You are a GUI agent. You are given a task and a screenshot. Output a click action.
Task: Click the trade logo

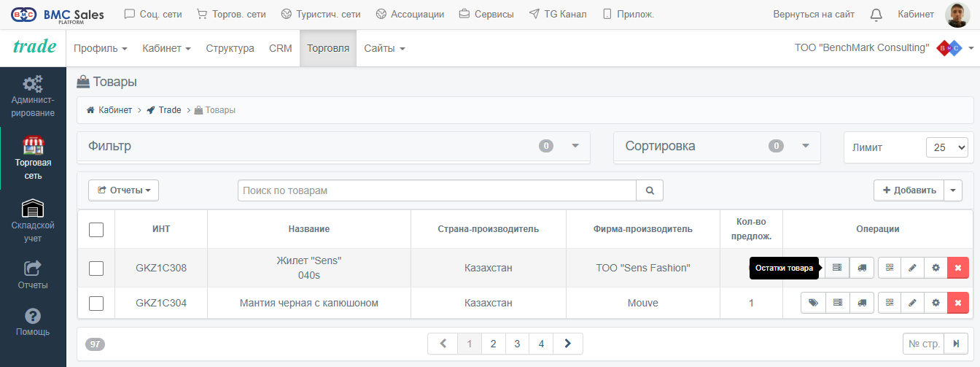click(x=34, y=47)
